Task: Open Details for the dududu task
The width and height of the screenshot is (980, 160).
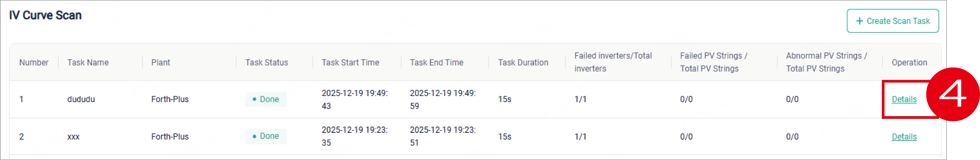Action: [904, 99]
